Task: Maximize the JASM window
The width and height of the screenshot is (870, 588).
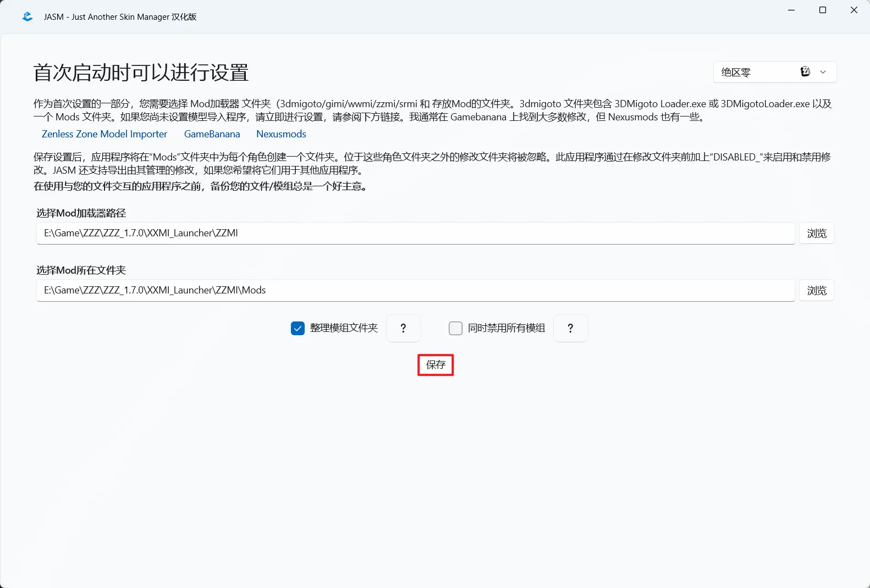Action: tap(823, 10)
